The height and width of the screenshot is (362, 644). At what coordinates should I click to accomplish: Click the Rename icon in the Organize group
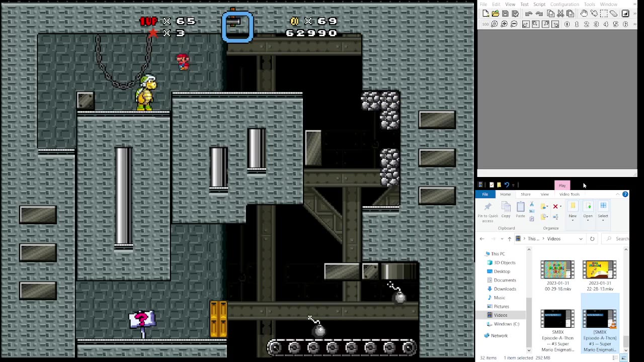pos(555,217)
